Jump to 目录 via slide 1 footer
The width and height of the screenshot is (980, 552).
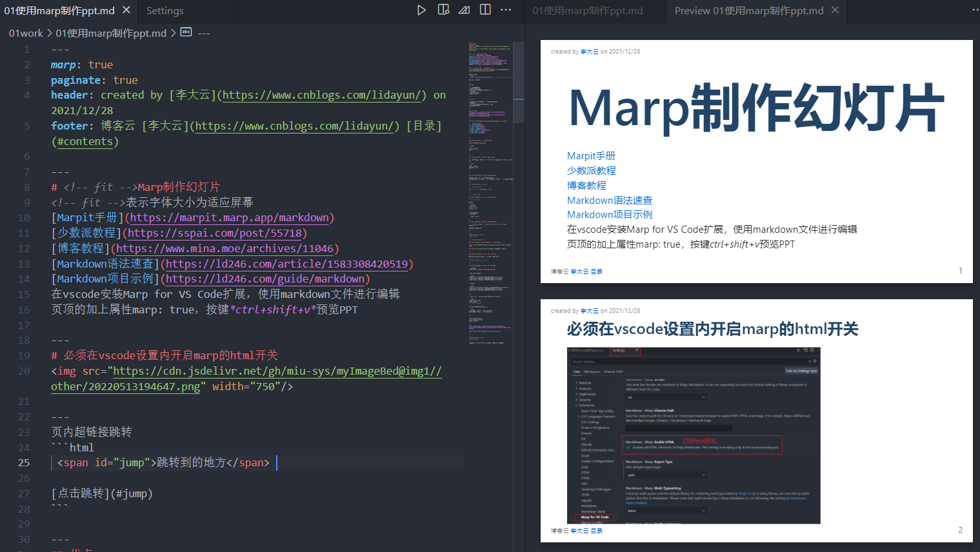tap(597, 271)
